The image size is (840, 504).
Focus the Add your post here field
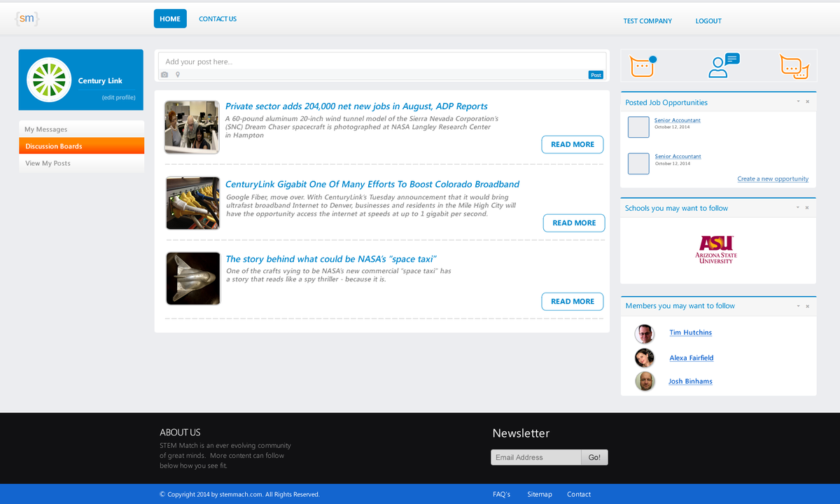[x=382, y=61]
